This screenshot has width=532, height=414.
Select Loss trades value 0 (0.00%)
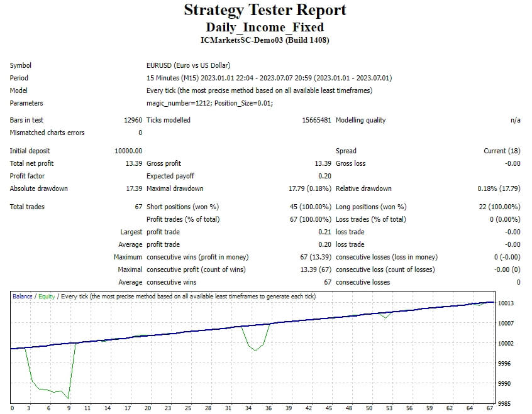coord(505,219)
